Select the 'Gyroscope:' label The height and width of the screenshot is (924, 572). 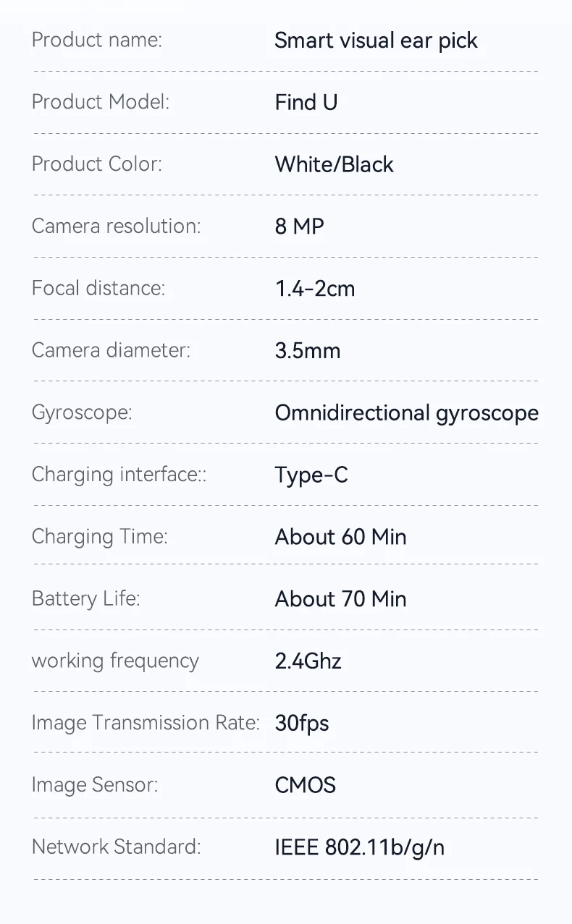pos(82,413)
